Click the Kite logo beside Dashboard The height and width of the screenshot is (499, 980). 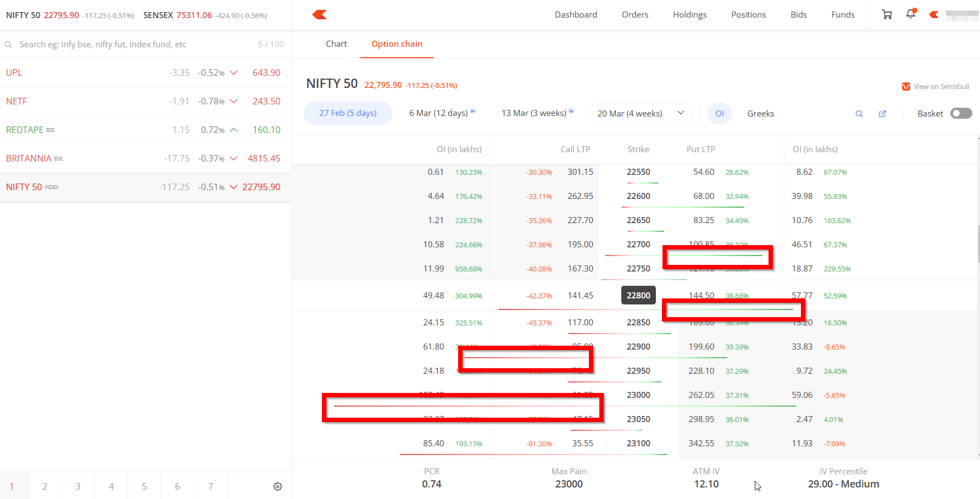pyautogui.click(x=319, y=15)
